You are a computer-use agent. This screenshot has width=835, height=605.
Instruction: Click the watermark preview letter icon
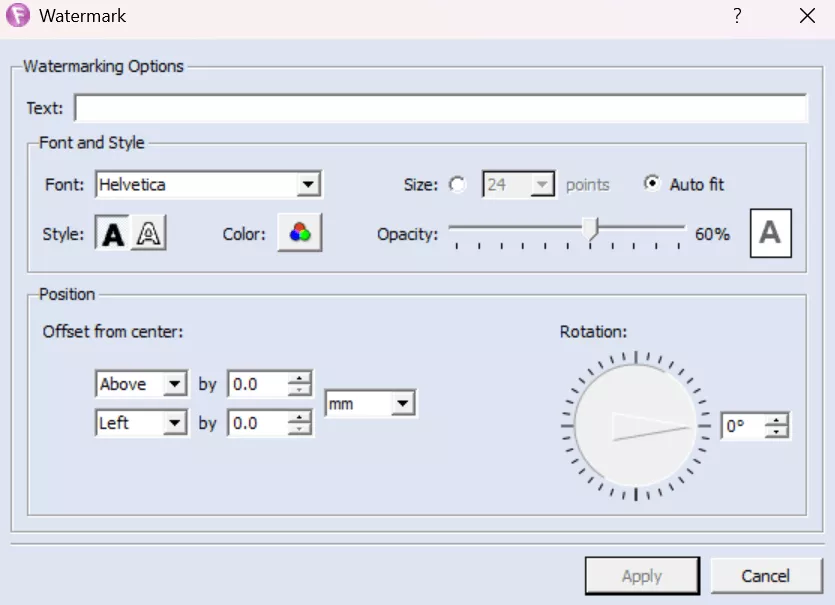tap(770, 234)
